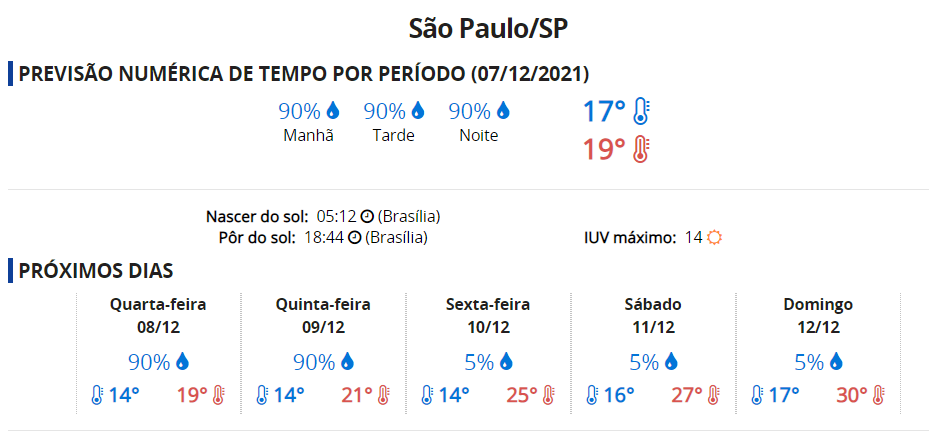
Task: Click the Previsão Numérica de Tempo heading
Action: click(304, 74)
